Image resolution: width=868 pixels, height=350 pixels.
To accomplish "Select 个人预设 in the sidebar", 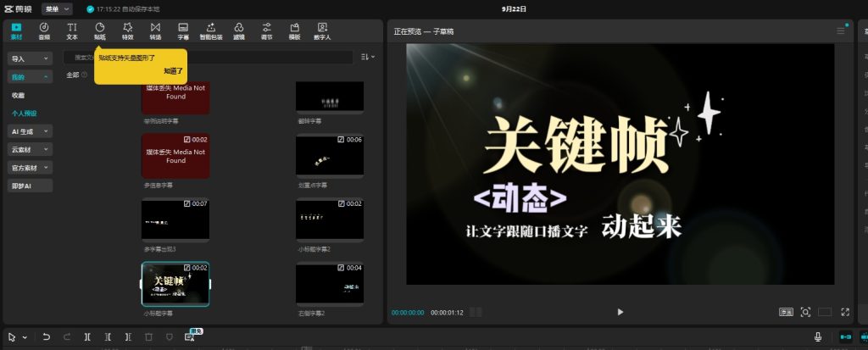I will (x=24, y=113).
